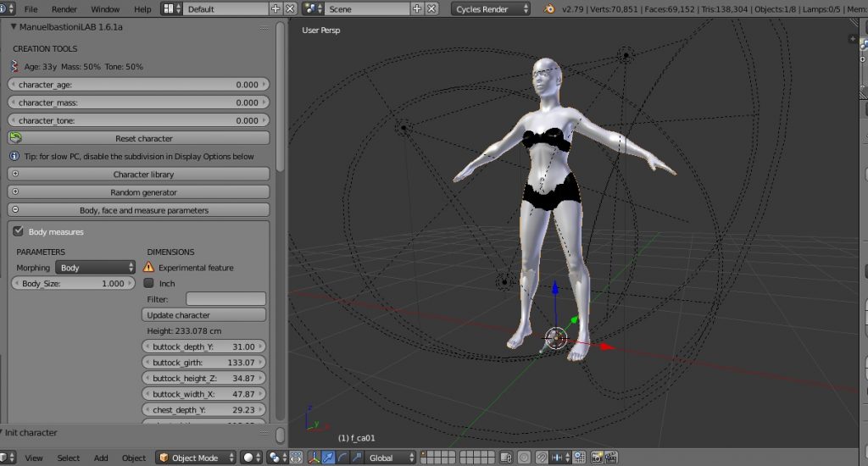Open the Render menu

point(64,8)
